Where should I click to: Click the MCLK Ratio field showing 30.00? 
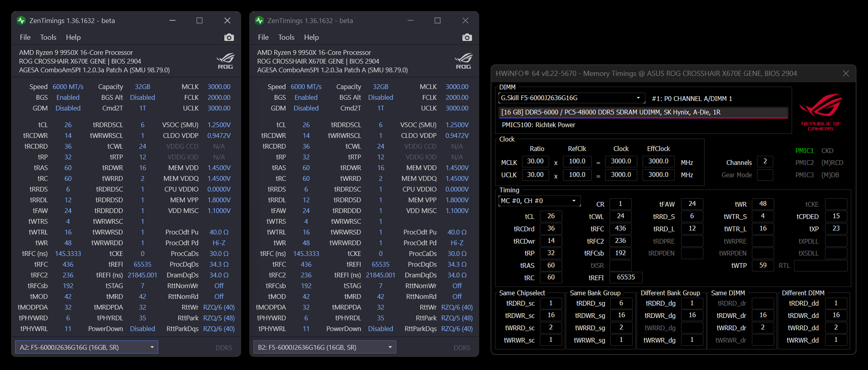pyautogui.click(x=535, y=161)
